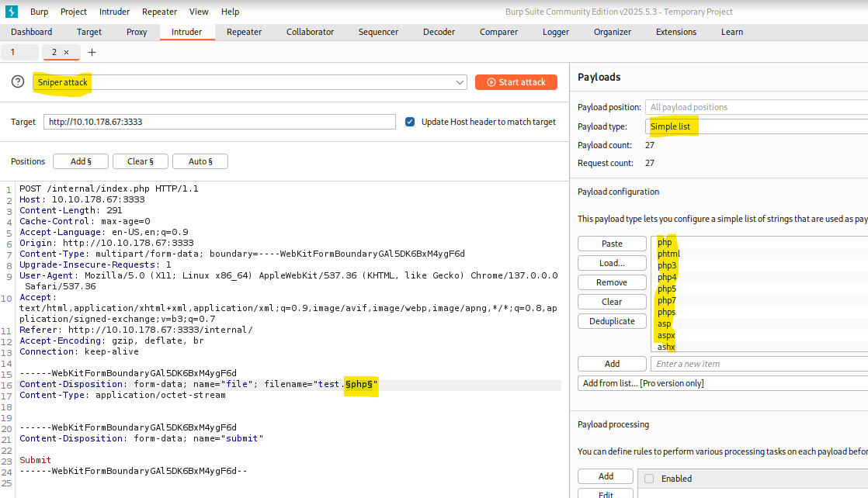868x498 pixels.
Task: Select the phps payload in the list
Action: (x=666, y=312)
